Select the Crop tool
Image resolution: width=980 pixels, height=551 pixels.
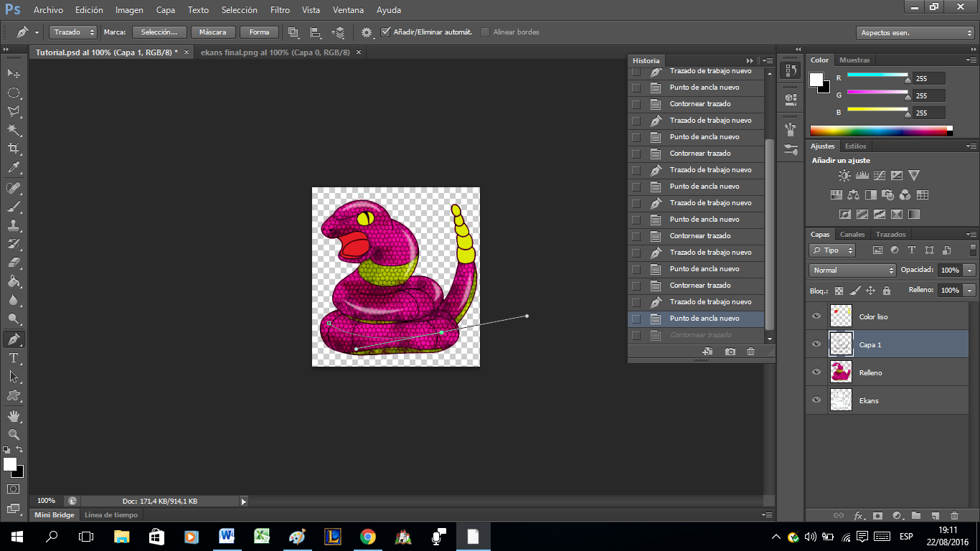(14, 149)
